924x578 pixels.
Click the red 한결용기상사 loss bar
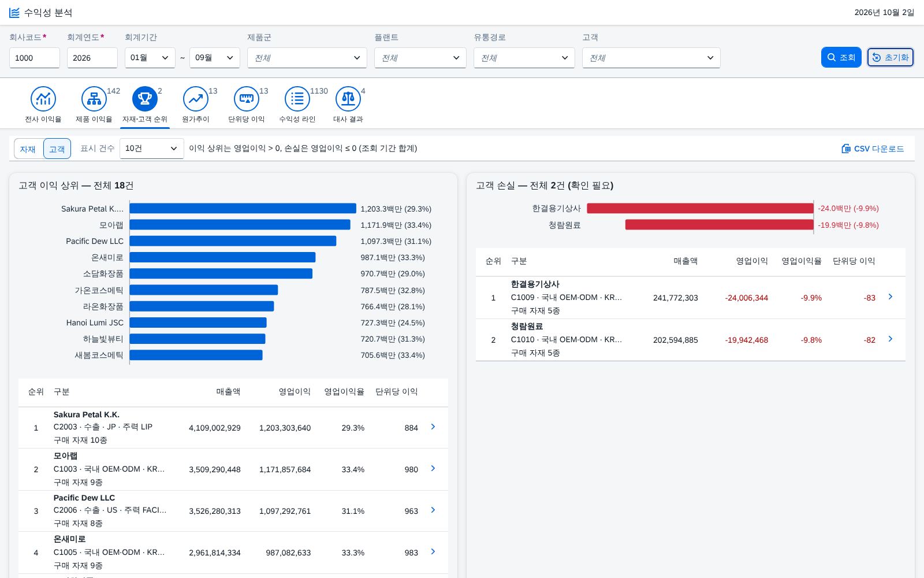coord(700,208)
